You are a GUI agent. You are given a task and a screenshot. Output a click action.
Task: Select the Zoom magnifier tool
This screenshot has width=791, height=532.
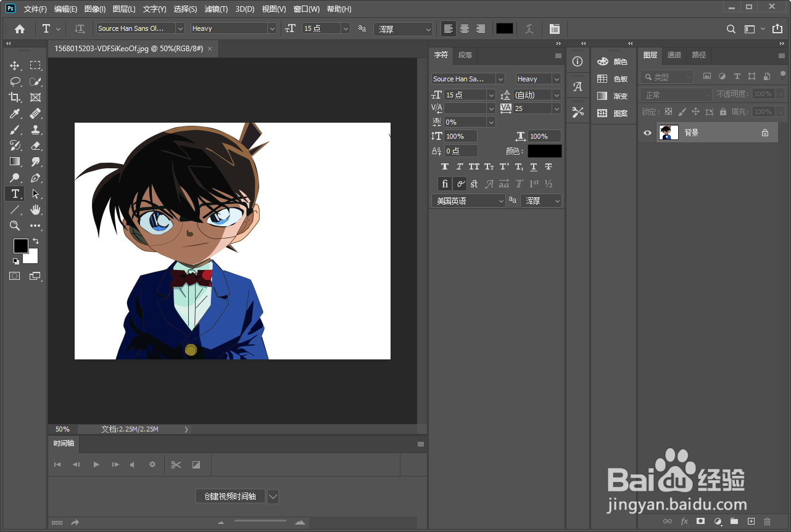pyautogui.click(x=15, y=226)
